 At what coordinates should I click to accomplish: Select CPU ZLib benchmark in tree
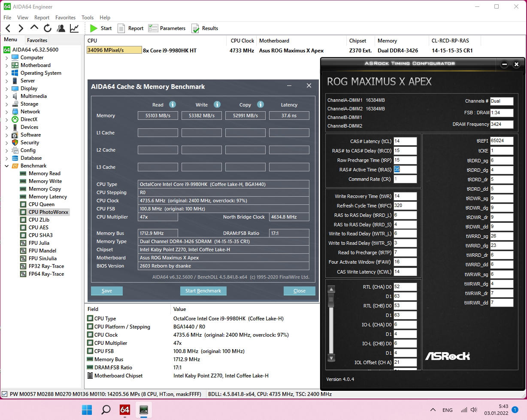[x=39, y=220]
